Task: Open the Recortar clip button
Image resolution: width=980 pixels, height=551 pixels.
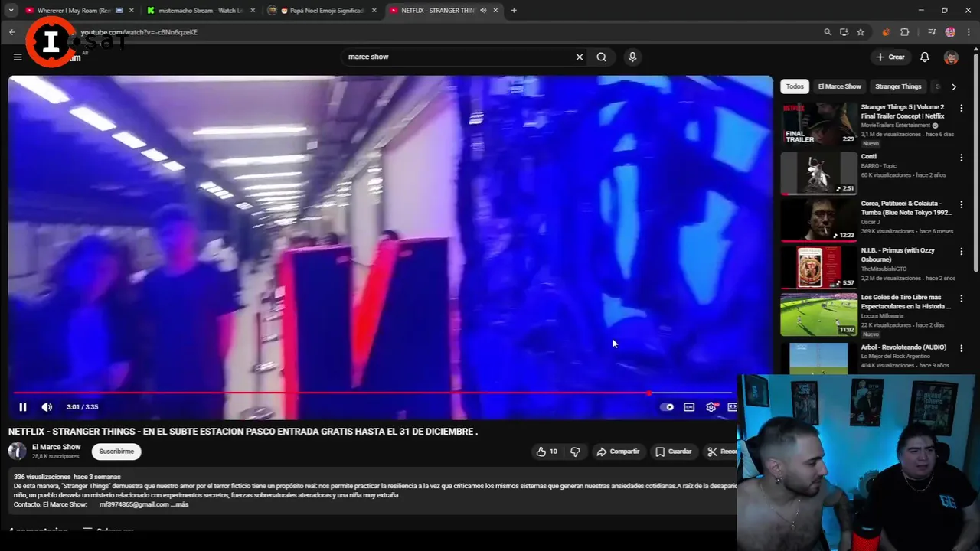Action: (x=721, y=452)
